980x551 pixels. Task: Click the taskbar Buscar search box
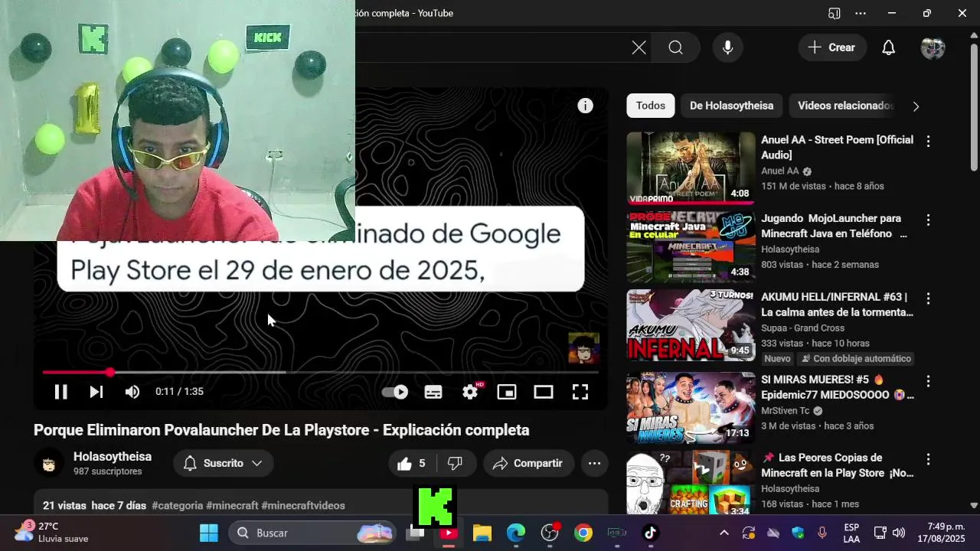314,533
